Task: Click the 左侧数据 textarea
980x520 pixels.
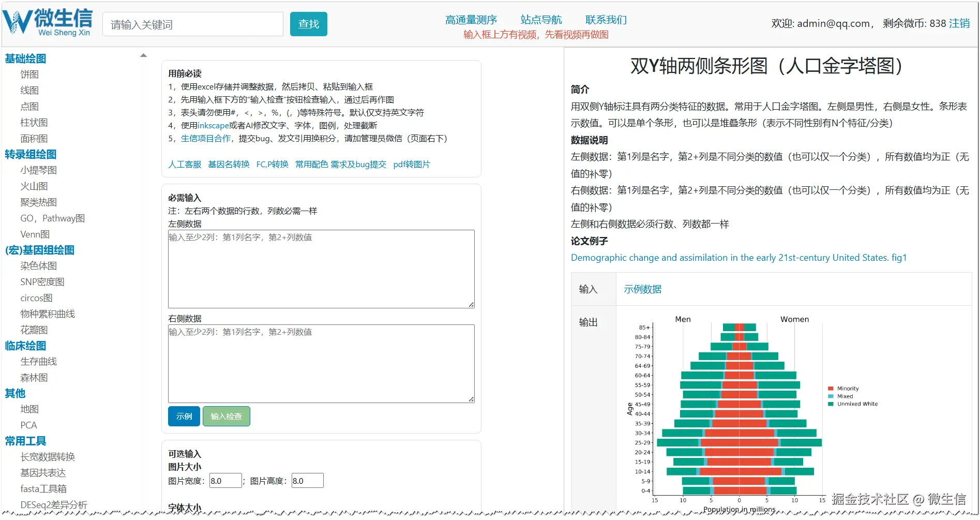Action: point(321,269)
